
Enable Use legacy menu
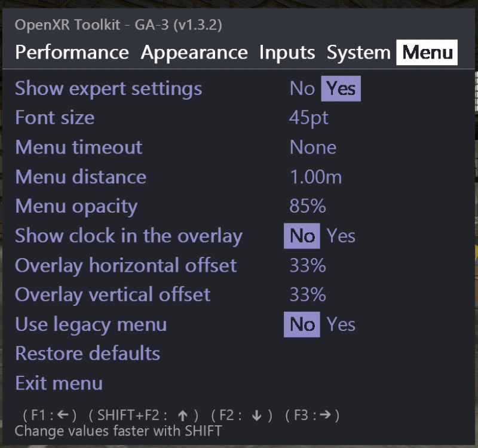(x=341, y=324)
